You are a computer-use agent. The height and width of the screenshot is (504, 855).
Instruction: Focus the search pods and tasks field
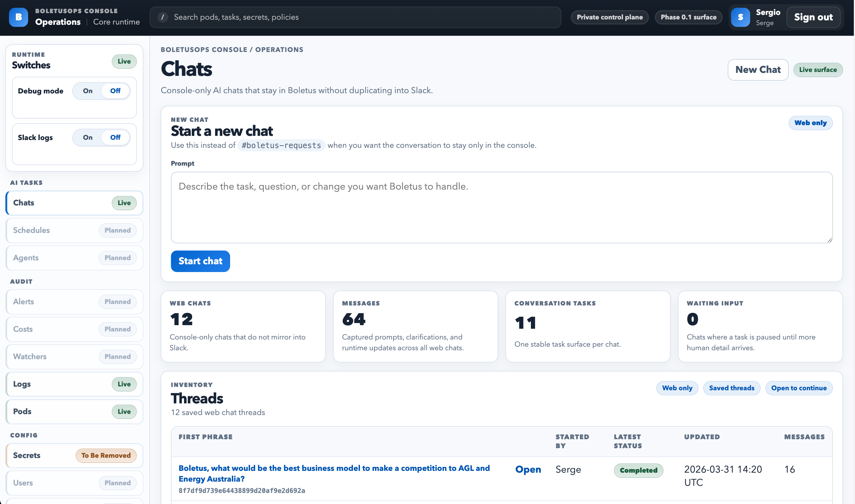[360, 17]
